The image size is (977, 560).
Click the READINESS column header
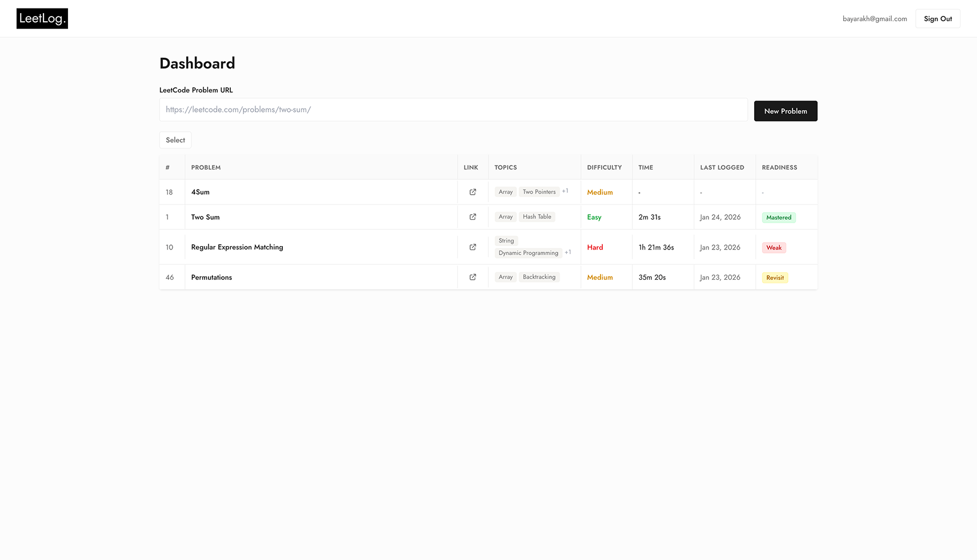[x=779, y=167]
